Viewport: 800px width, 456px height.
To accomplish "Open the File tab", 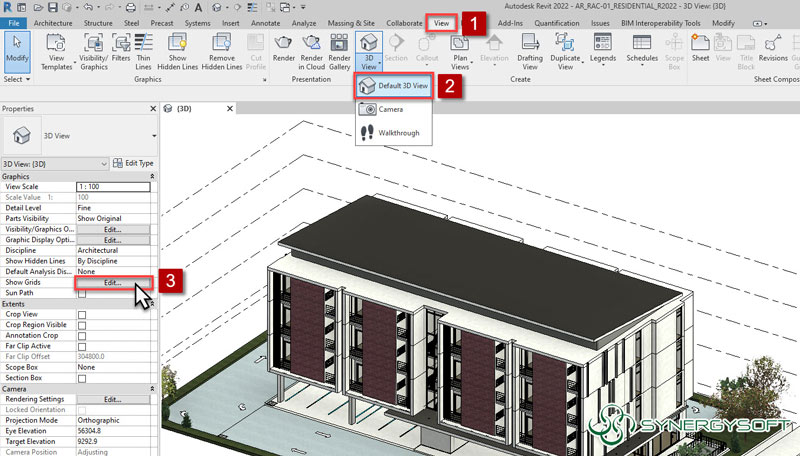I will coord(14,23).
